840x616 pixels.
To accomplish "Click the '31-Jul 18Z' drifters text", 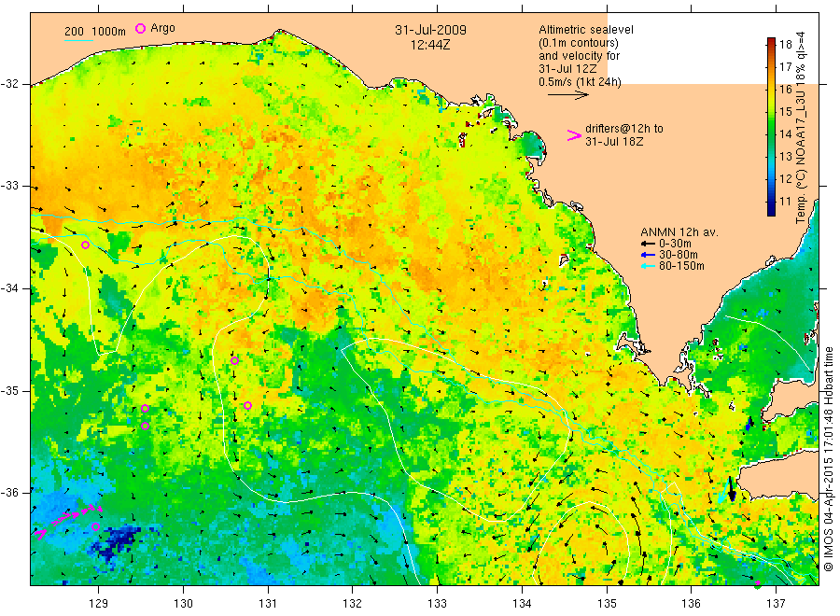I will (x=614, y=142).
